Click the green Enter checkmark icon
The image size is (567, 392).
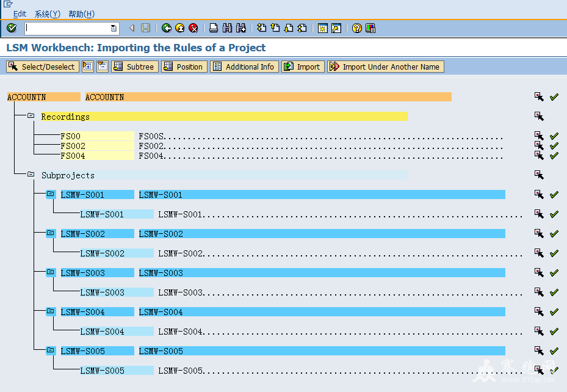pos(12,28)
